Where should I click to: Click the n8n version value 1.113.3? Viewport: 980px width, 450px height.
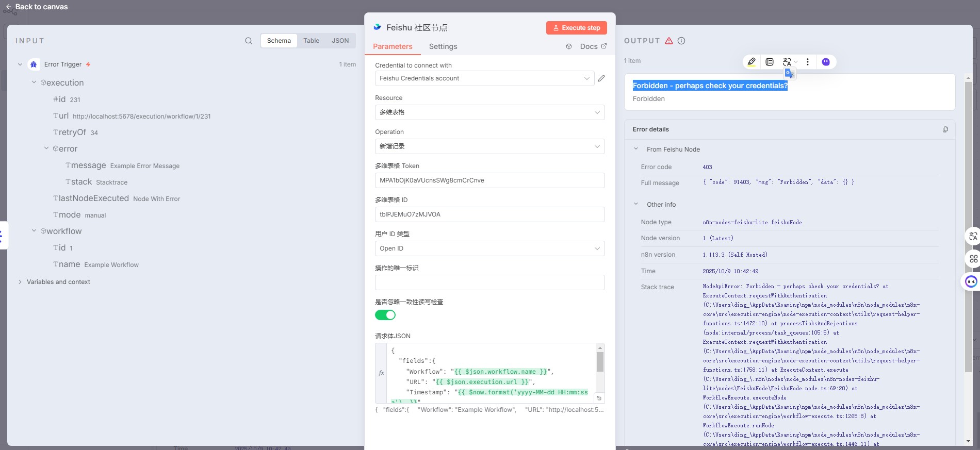(735, 255)
